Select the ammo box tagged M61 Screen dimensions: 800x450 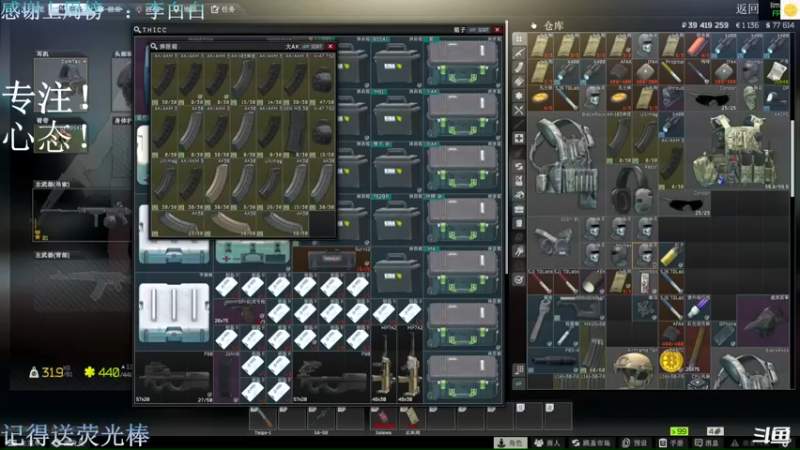395,115
